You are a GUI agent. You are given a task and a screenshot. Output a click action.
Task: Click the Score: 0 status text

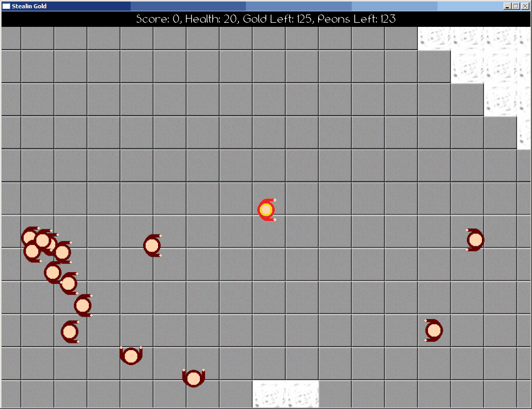point(158,19)
